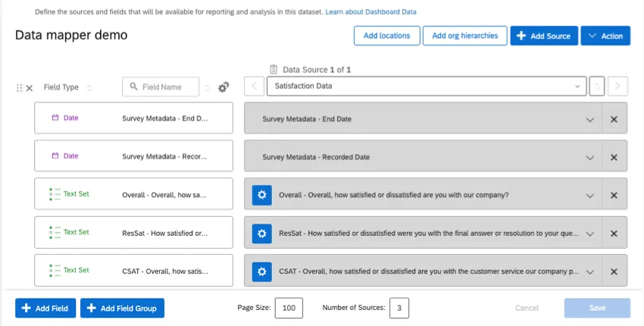This screenshot has height=326, width=644.
Task: Click the Page Size input field
Action: coord(289,308)
